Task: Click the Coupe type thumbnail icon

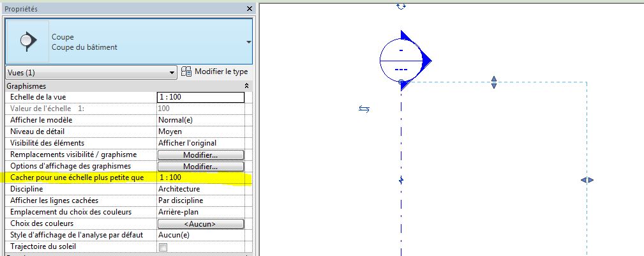Action: click(27, 41)
